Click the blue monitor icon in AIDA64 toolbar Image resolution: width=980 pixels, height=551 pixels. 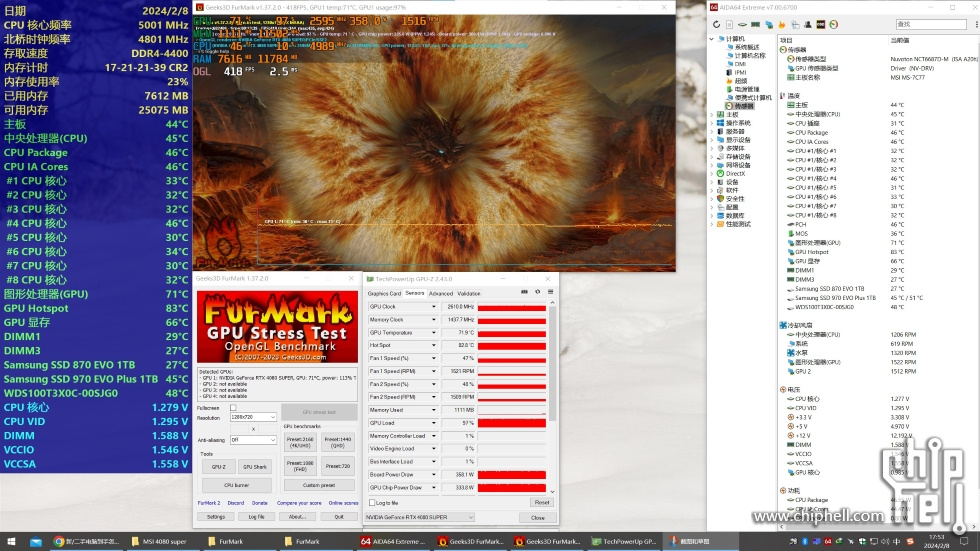[x=769, y=24]
